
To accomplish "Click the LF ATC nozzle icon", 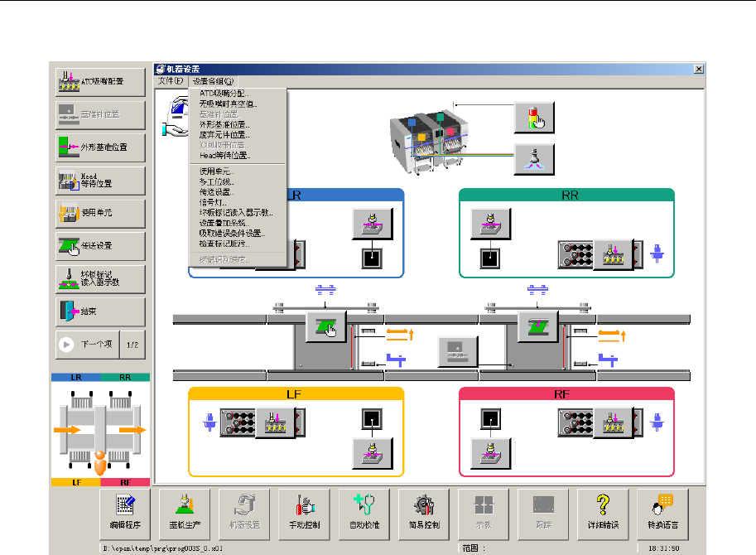I will 275,423.
